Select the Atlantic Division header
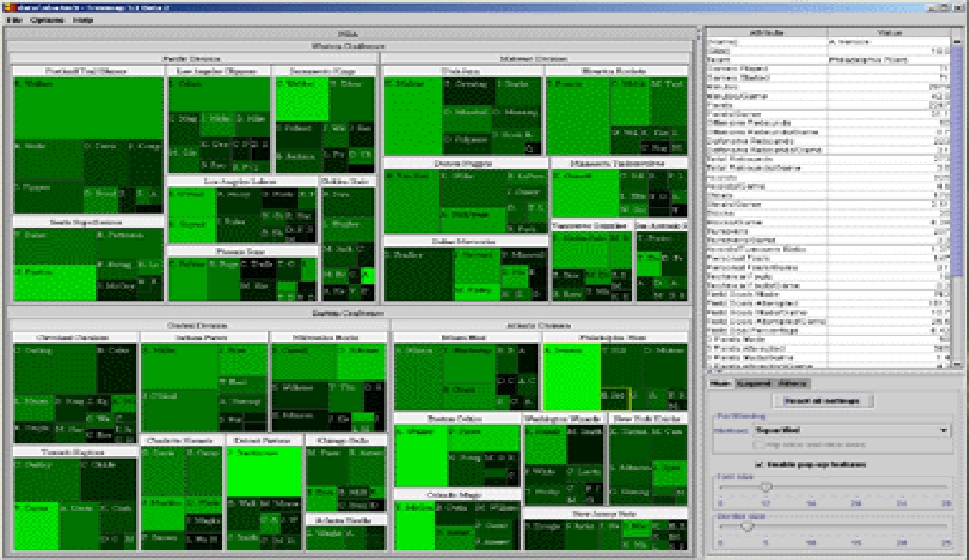Viewport: 969px width, 560px height. (x=540, y=325)
